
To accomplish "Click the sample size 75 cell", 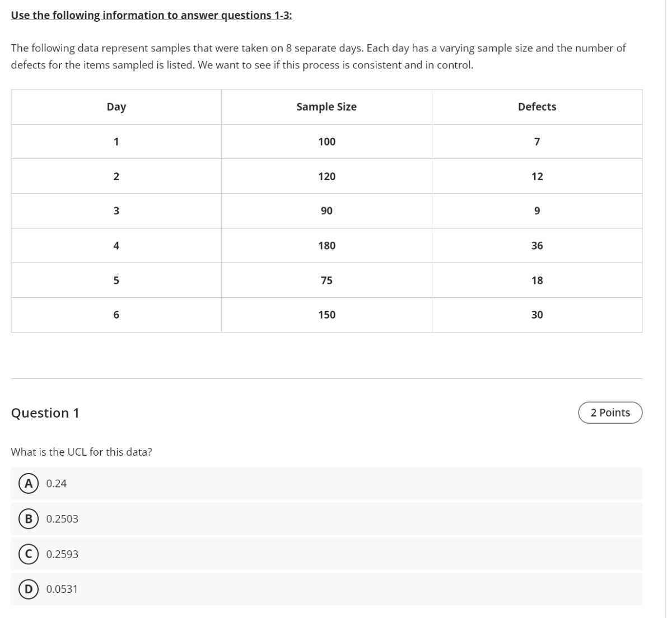I will pos(326,280).
